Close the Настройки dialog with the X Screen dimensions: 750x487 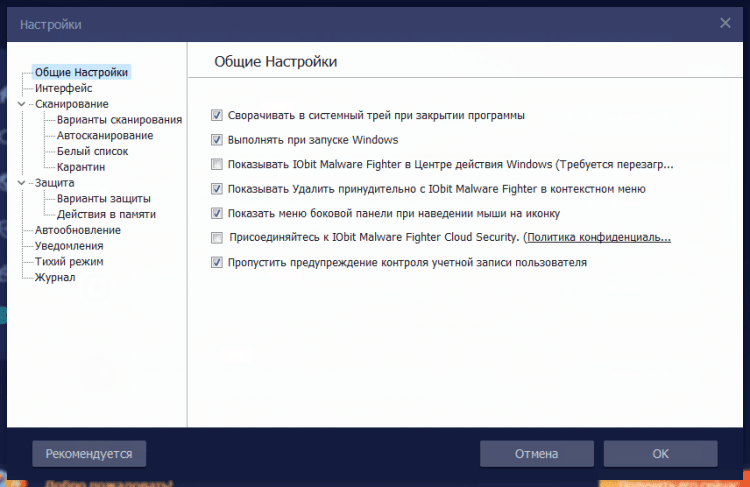point(725,23)
